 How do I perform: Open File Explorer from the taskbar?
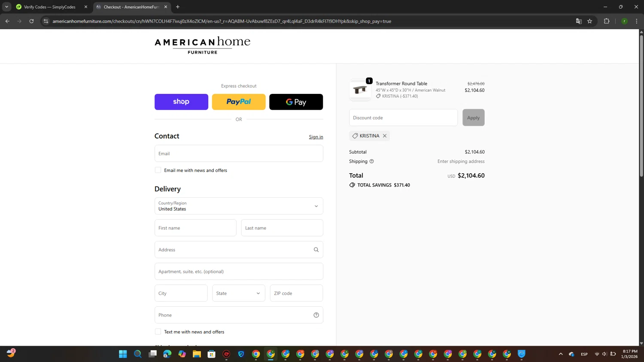click(x=197, y=354)
